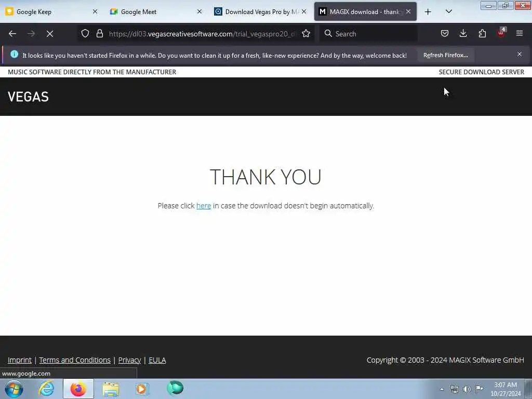Open tracking protection shield icon
Viewport: 532px width, 399px height.
[85, 33]
